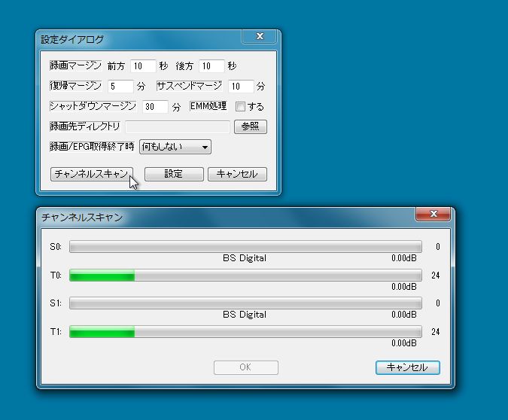Click BS Digital text under S1

(245, 315)
